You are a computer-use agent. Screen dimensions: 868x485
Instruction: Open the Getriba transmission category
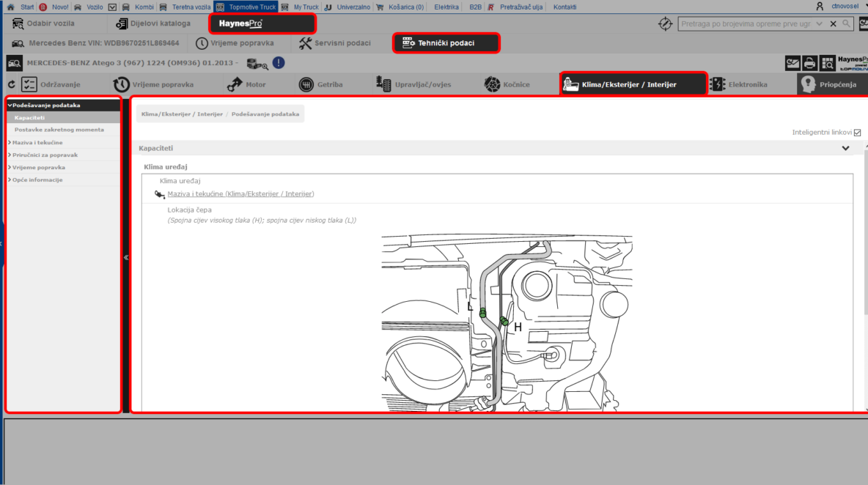point(320,84)
